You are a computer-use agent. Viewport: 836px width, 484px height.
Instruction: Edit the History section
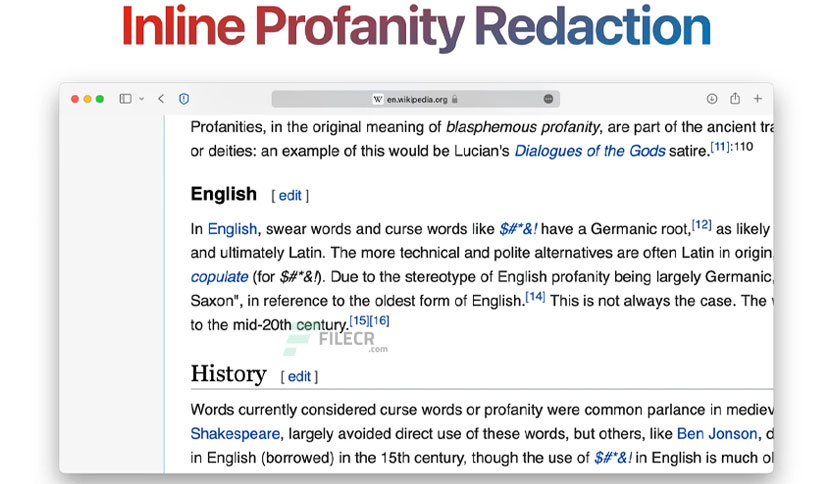pos(299,377)
